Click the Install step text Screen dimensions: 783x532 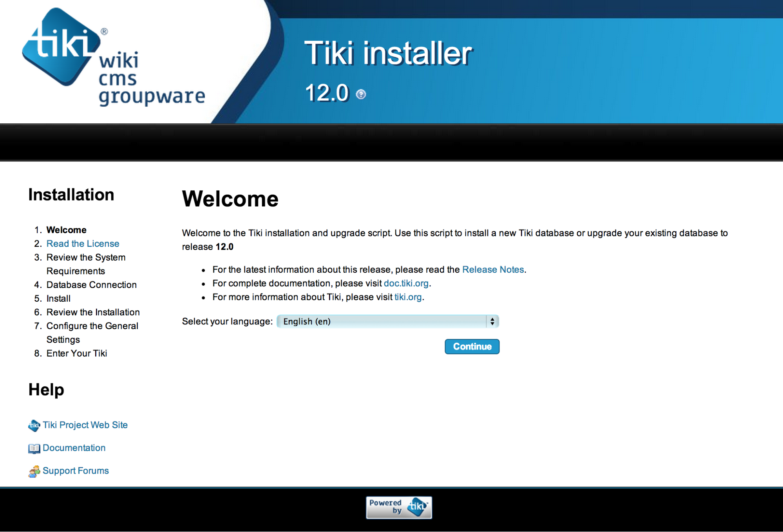(58, 299)
